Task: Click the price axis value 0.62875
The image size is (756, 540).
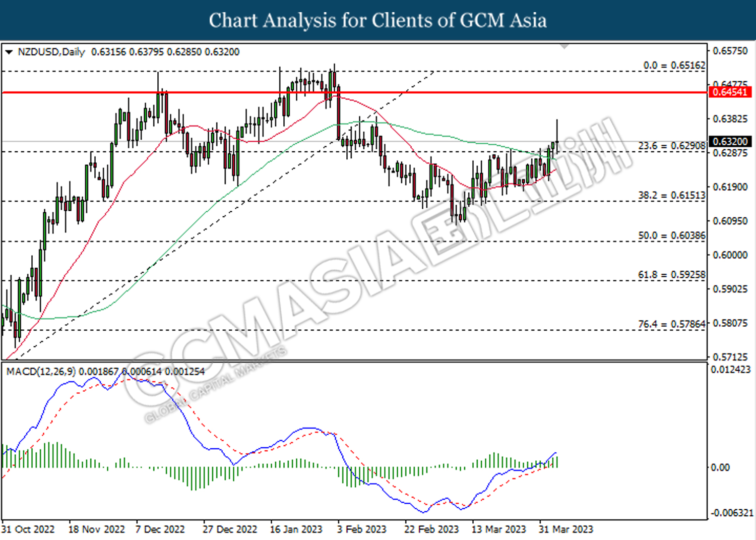Action: tap(730, 153)
